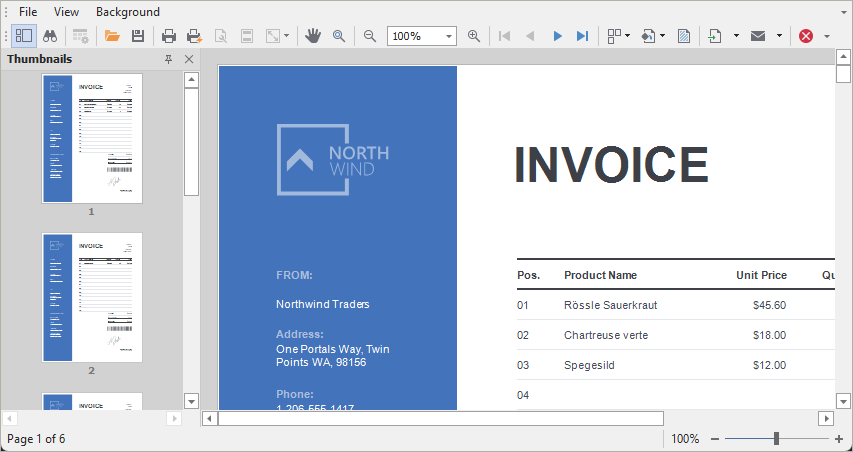Image resolution: width=853 pixels, height=452 pixels.
Task: Click the Export Document icon
Action: pos(715,36)
